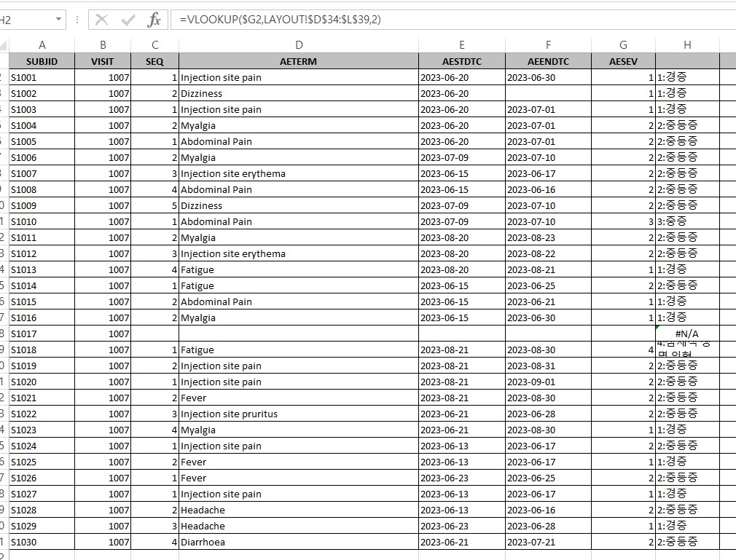Click the 2023-08-22 end date cell
The height and width of the screenshot is (560, 736).
point(548,253)
